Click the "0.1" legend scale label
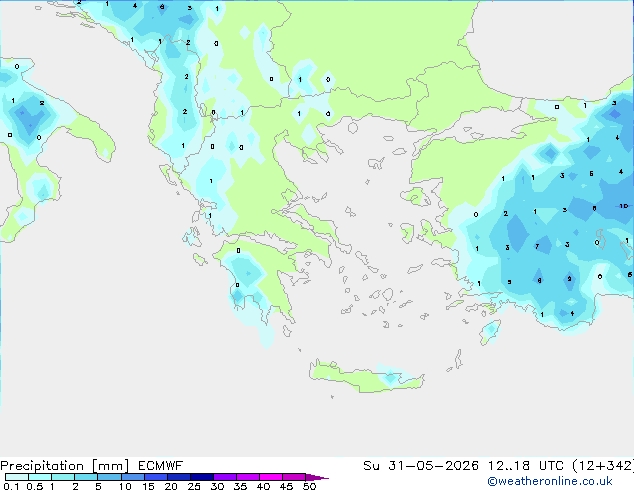The image size is (634, 490). 11,486
